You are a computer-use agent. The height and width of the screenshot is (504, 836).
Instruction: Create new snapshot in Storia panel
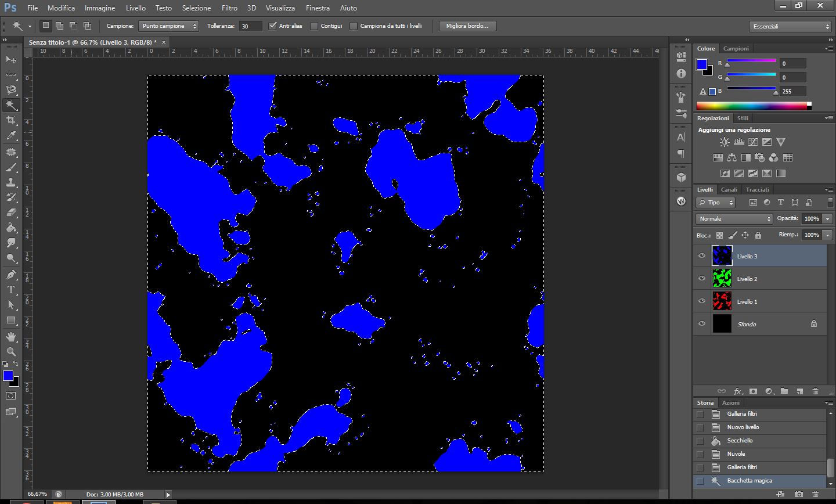click(799, 494)
